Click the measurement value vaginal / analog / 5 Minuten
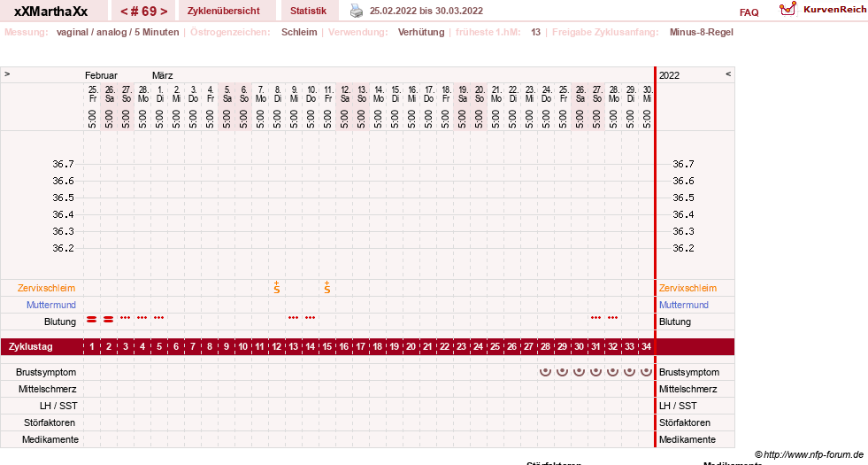 click(x=118, y=32)
